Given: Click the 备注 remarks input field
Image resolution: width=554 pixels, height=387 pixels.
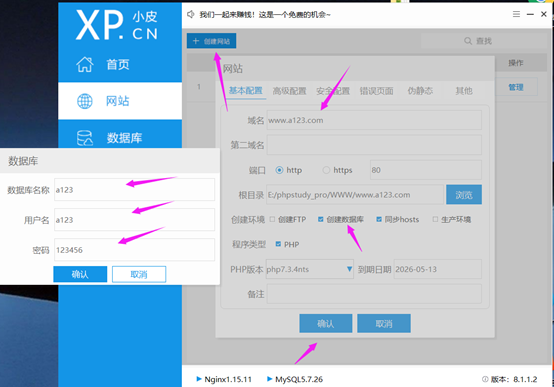Looking at the screenshot, I should coord(374,294).
